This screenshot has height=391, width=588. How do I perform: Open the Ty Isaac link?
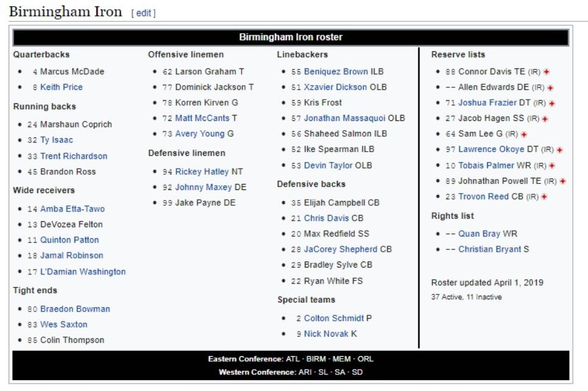coord(57,140)
